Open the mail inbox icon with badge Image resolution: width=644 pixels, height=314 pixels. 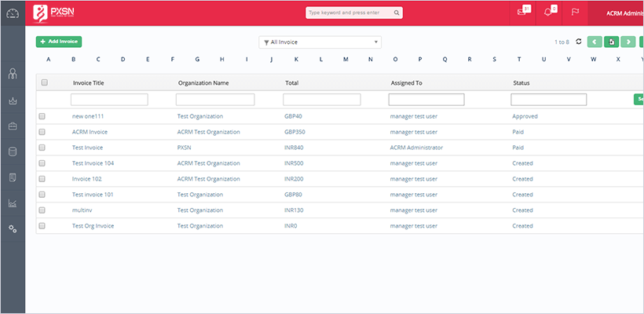tap(522, 13)
